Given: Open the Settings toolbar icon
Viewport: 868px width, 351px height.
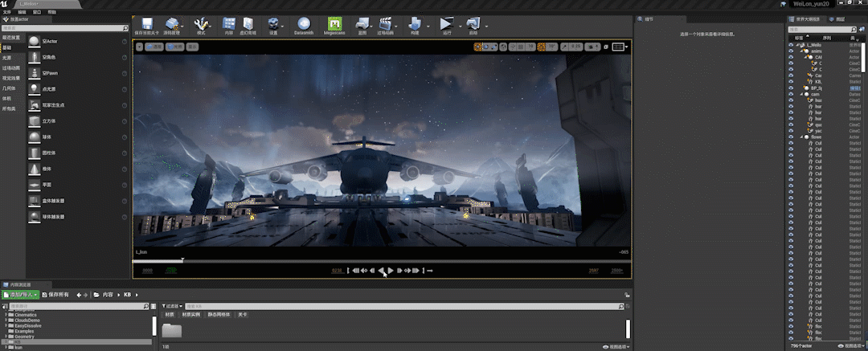Looking at the screenshot, I should (273, 24).
